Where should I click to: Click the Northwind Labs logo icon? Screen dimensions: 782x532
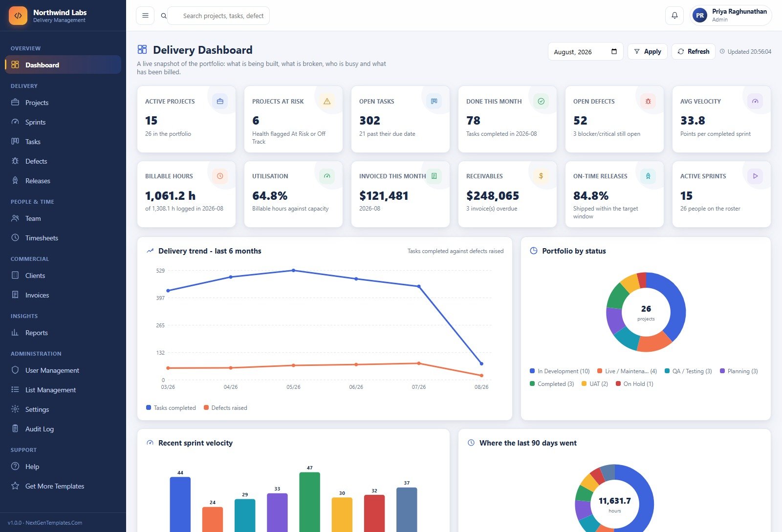(18, 16)
